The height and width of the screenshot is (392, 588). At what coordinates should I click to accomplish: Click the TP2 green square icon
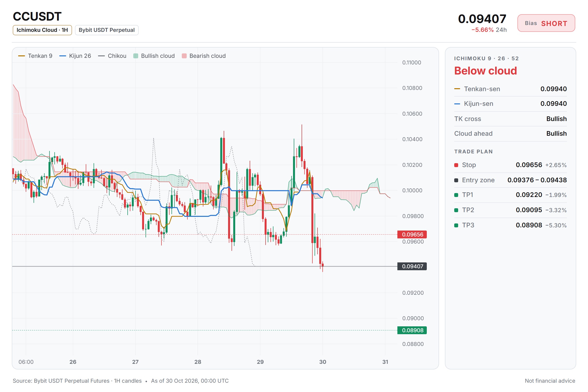click(x=456, y=210)
